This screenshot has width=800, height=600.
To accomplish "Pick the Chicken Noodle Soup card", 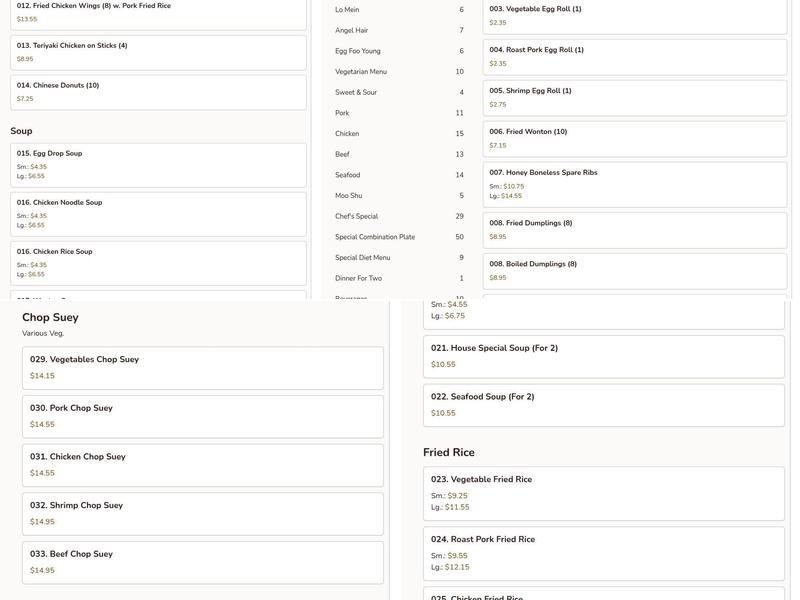I will pos(158,214).
